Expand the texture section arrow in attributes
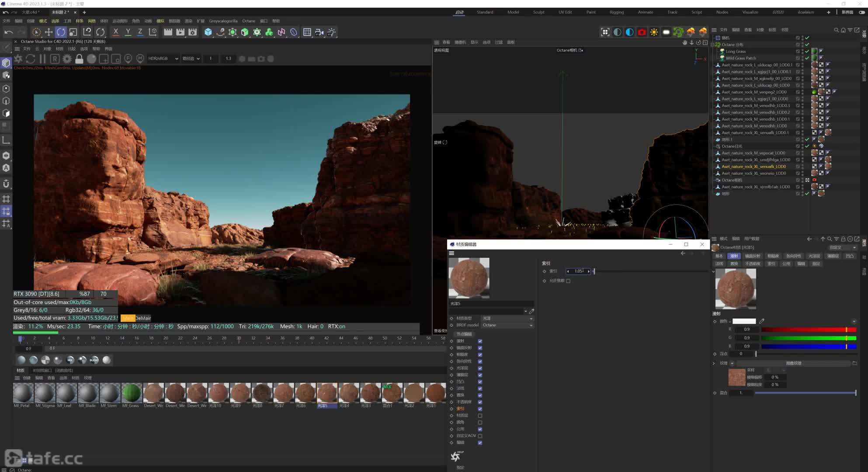Screen dimensions: 868x472 point(714,363)
